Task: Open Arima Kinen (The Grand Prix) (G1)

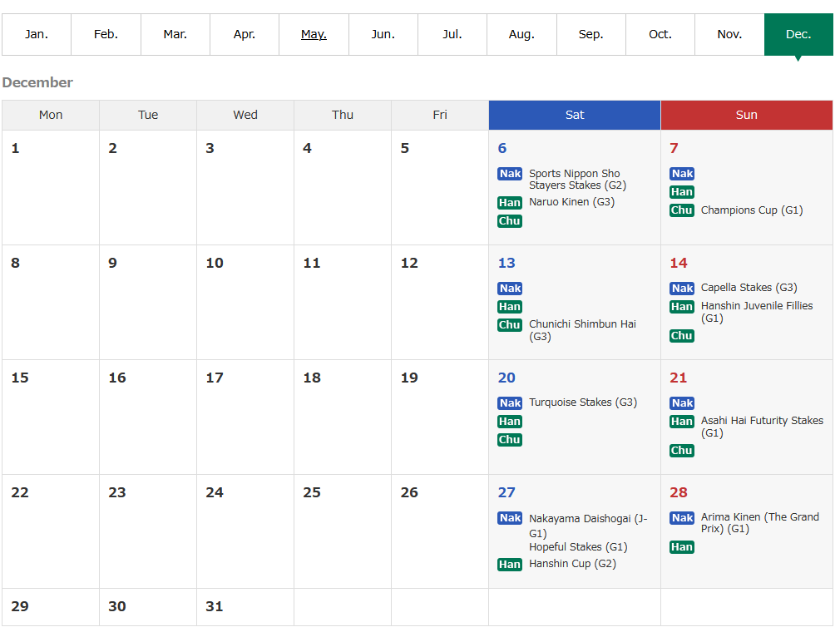Action: (x=759, y=523)
